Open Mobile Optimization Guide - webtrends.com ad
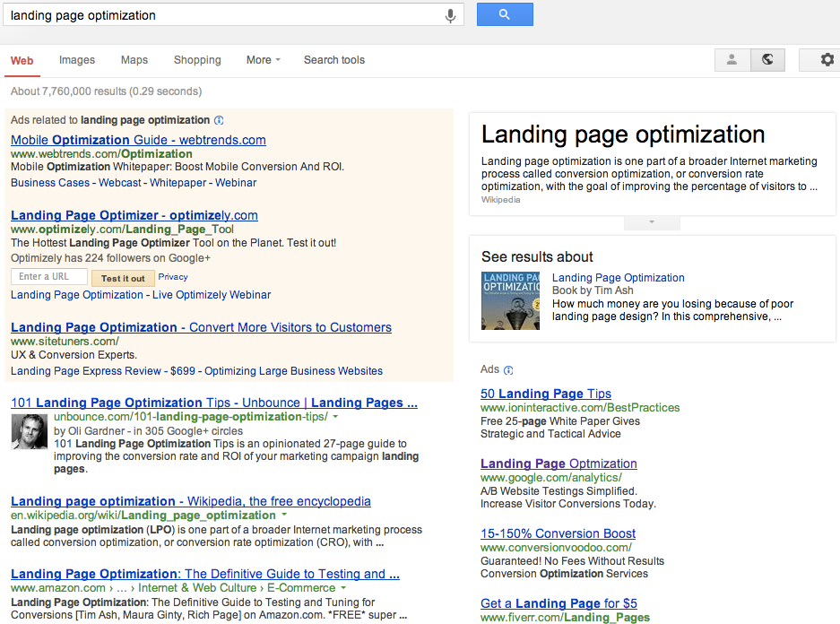This screenshot has height=624, width=840. [138, 140]
